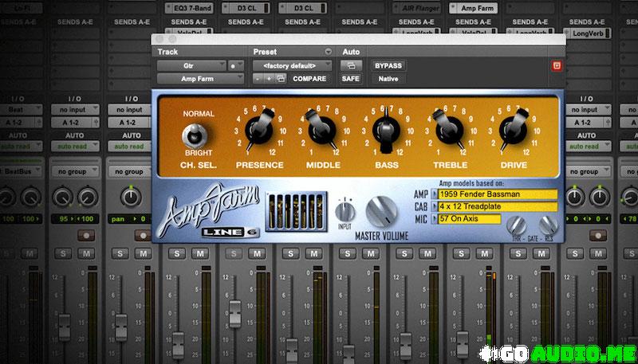Click the PRESENCE knob on Amp Farm
This screenshot has height=364, width=638.
(x=258, y=129)
